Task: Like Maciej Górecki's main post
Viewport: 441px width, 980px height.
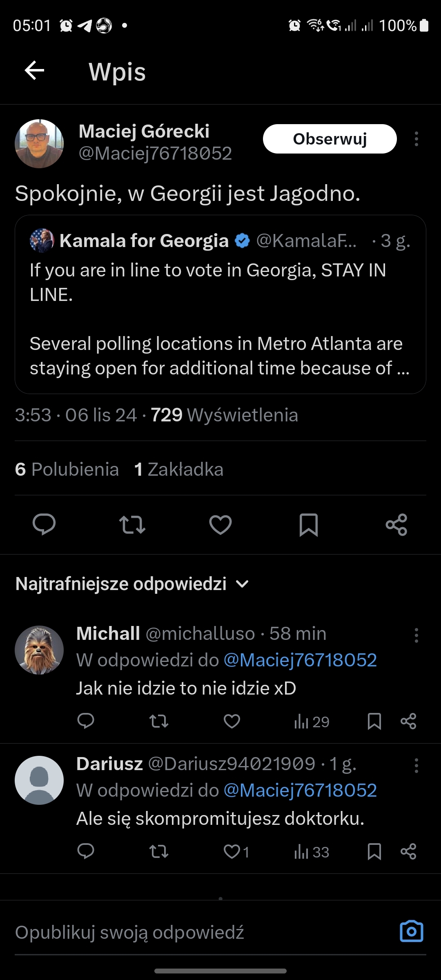Action: pyautogui.click(x=220, y=525)
